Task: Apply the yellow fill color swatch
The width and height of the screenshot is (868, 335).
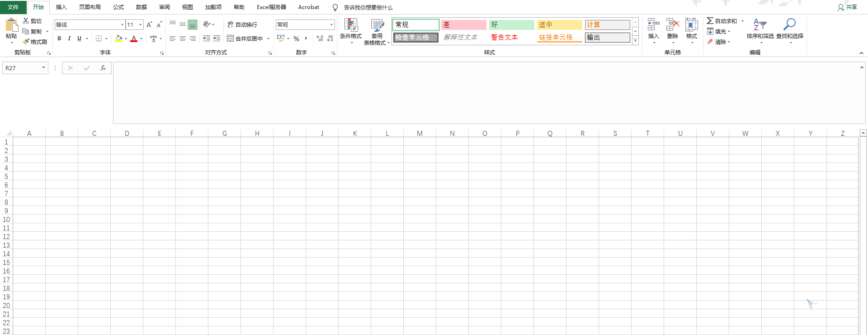Action: 118,39
